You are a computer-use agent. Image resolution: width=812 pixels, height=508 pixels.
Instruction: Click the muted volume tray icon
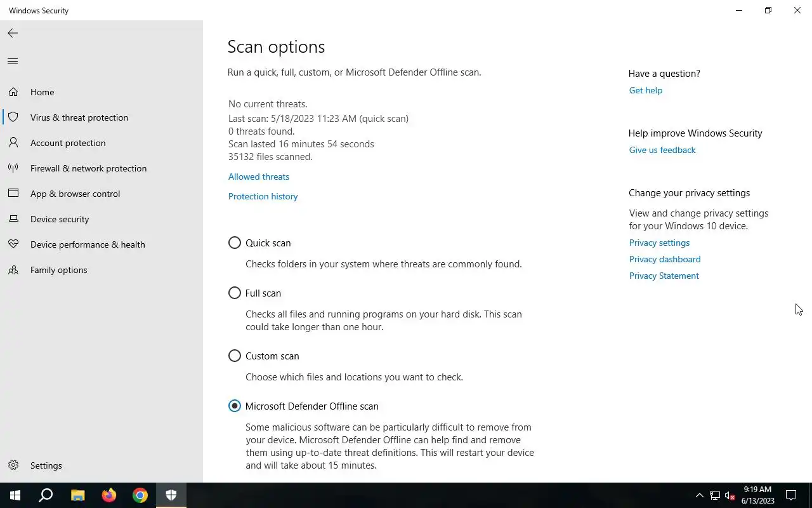(730, 495)
